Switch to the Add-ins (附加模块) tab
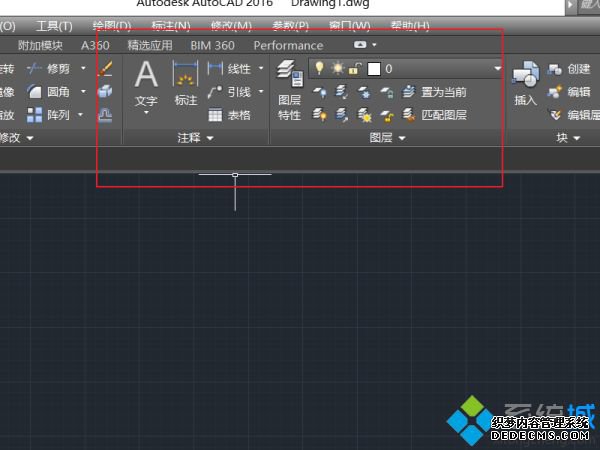Viewport: 600px width, 450px height. pos(40,46)
